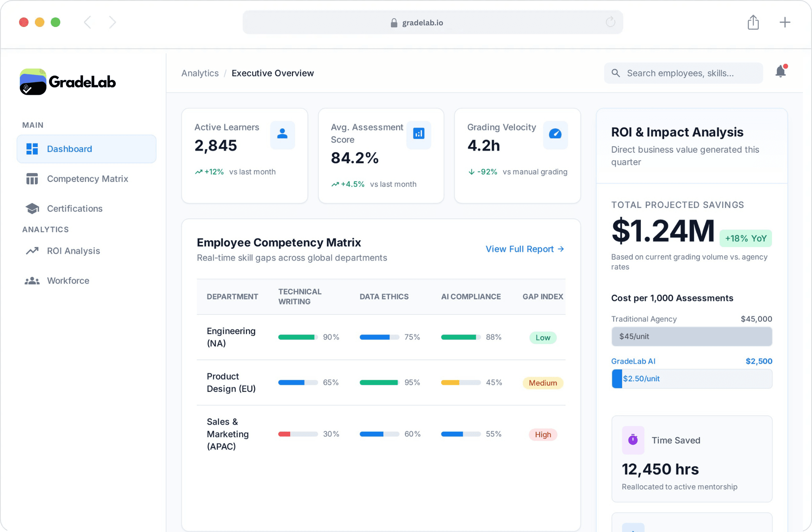Image resolution: width=812 pixels, height=532 pixels.
Task: Click the notification bell icon
Action: pos(781,71)
